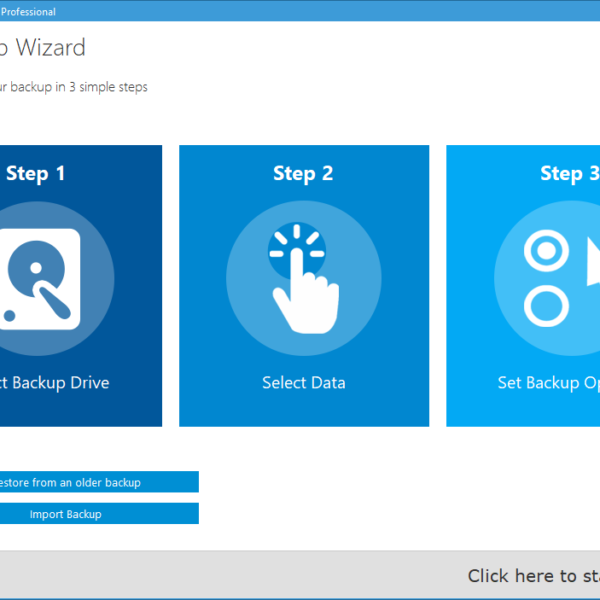The width and height of the screenshot is (600, 600).
Task: Click Restore from an older backup
Action: pos(99,482)
